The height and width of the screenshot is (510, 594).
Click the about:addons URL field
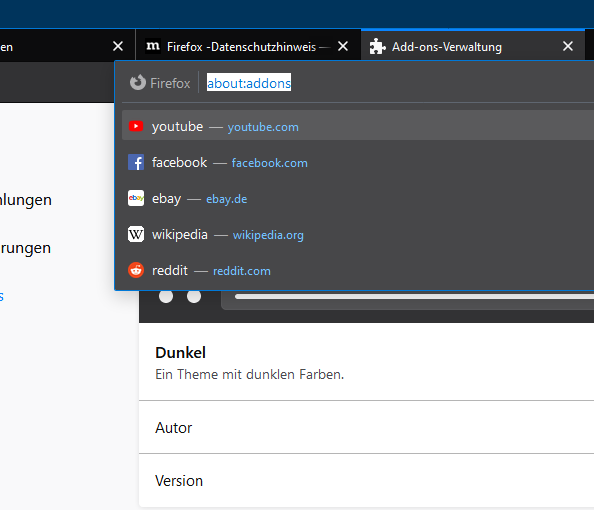pos(249,83)
